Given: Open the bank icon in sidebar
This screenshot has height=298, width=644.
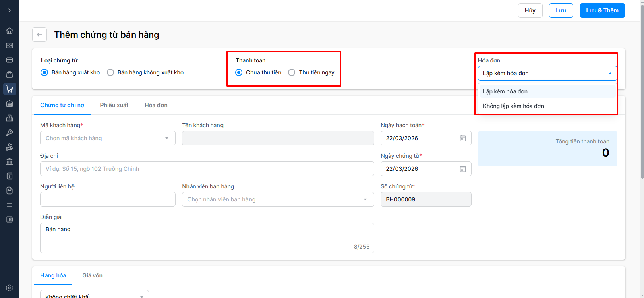Looking at the screenshot, I should tap(10, 161).
